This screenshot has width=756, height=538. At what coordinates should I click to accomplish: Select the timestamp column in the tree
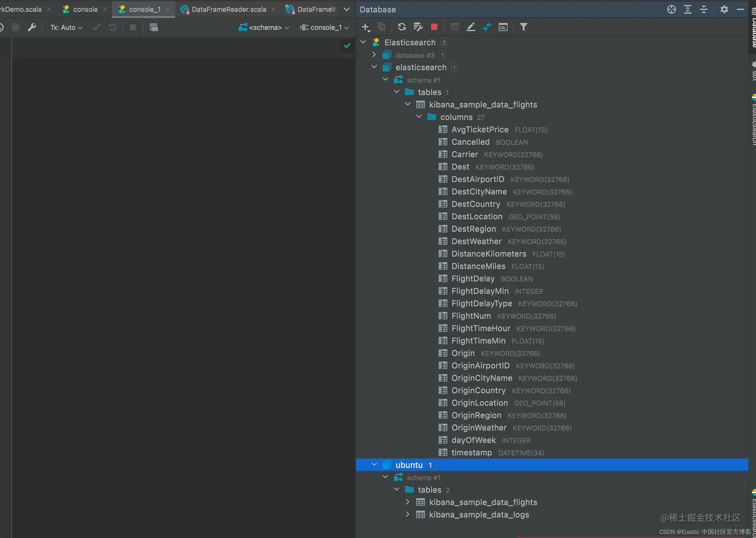click(x=470, y=452)
